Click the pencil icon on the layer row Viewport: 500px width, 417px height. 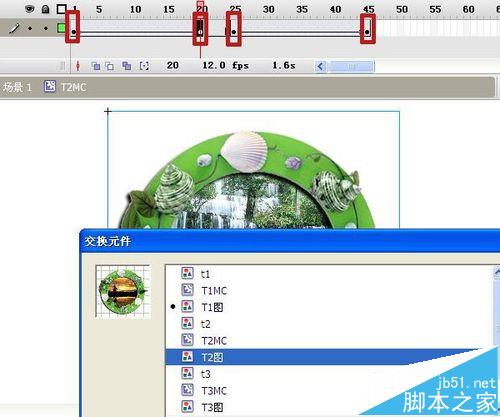click(14, 28)
